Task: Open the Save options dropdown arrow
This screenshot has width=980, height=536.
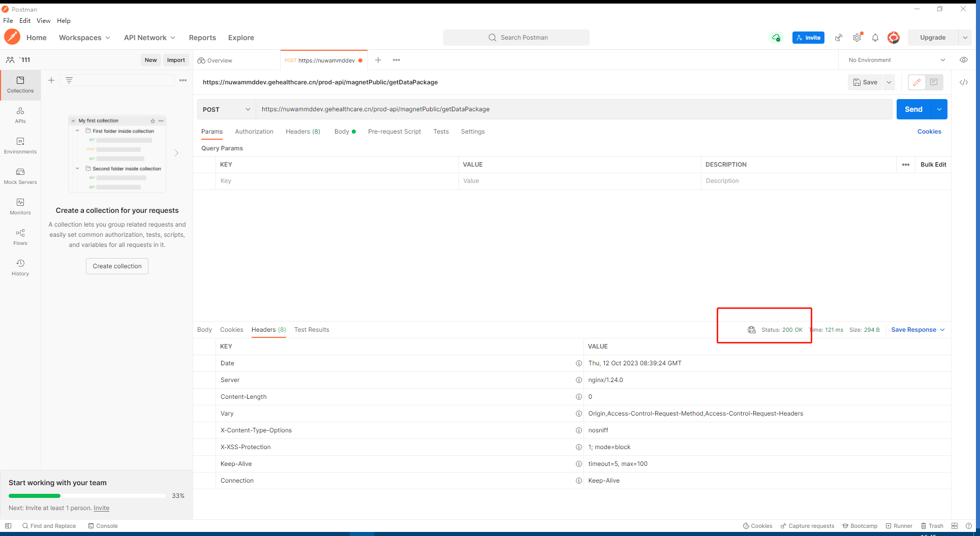Action: 889,82
